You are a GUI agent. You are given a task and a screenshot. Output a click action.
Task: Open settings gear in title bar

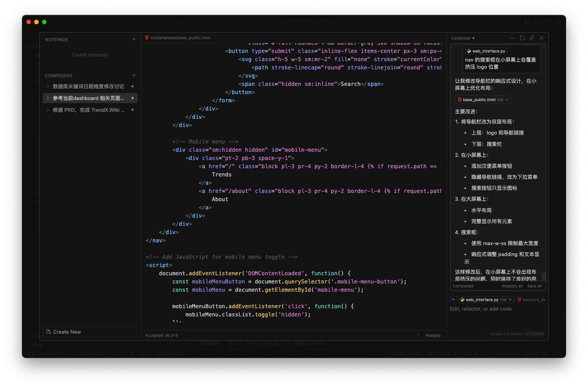558,22
